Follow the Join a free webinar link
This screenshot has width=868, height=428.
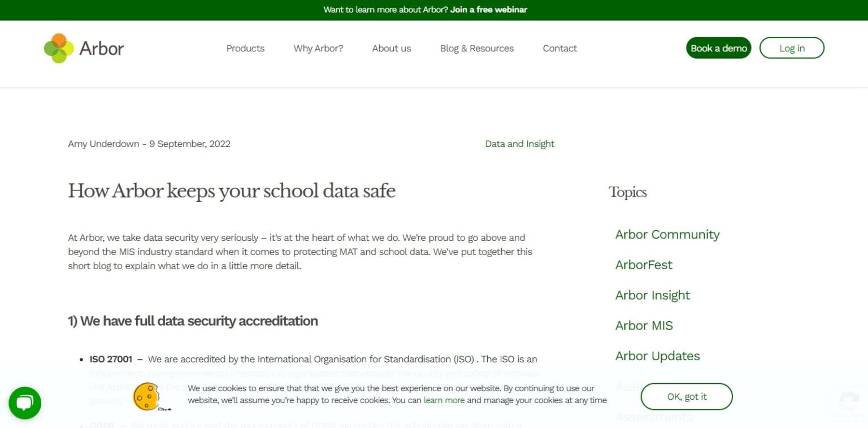[x=488, y=10]
